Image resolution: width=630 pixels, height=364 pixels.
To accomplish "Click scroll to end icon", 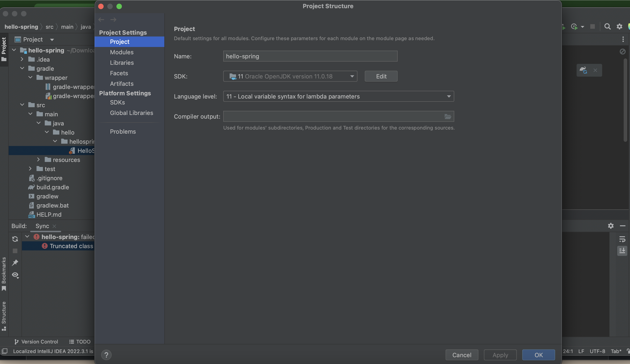I will pos(622,251).
